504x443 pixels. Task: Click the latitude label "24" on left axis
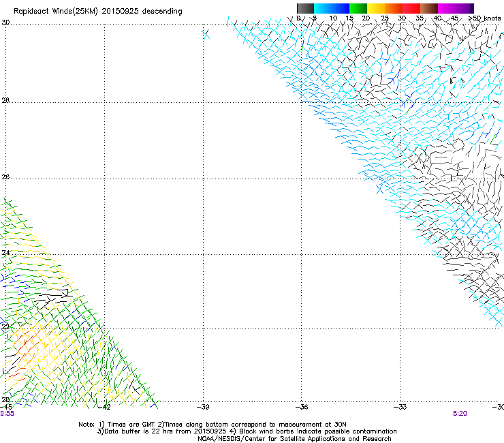(x=5, y=253)
